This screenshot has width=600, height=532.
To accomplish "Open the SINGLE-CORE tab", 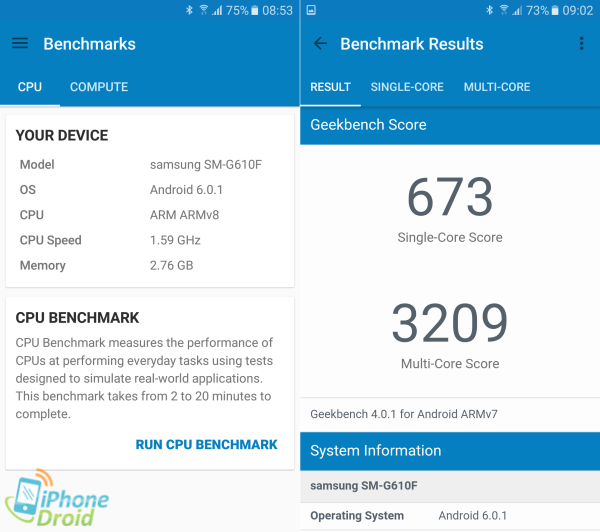I will 407,87.
